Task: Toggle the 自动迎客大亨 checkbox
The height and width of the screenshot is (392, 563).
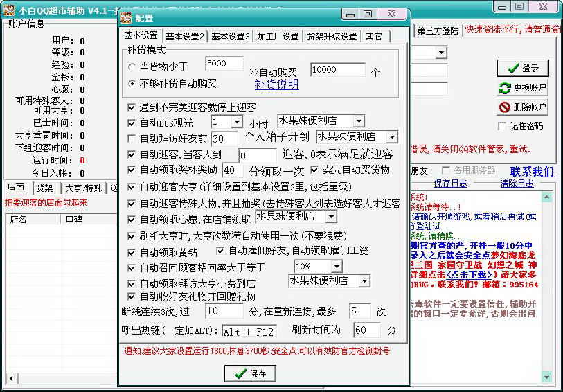Action: [x=132, y=187]
